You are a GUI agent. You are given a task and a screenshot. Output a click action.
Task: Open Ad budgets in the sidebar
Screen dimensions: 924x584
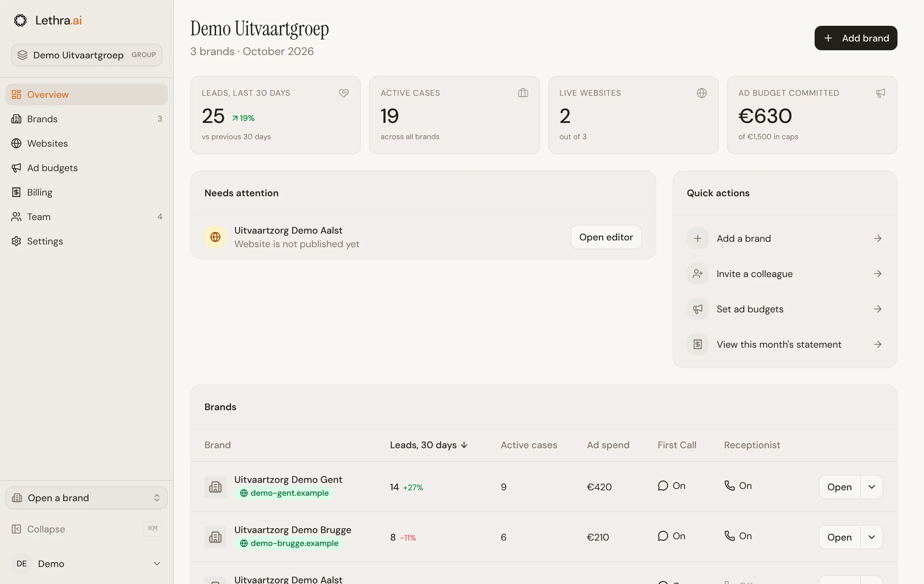pos(87,168)
